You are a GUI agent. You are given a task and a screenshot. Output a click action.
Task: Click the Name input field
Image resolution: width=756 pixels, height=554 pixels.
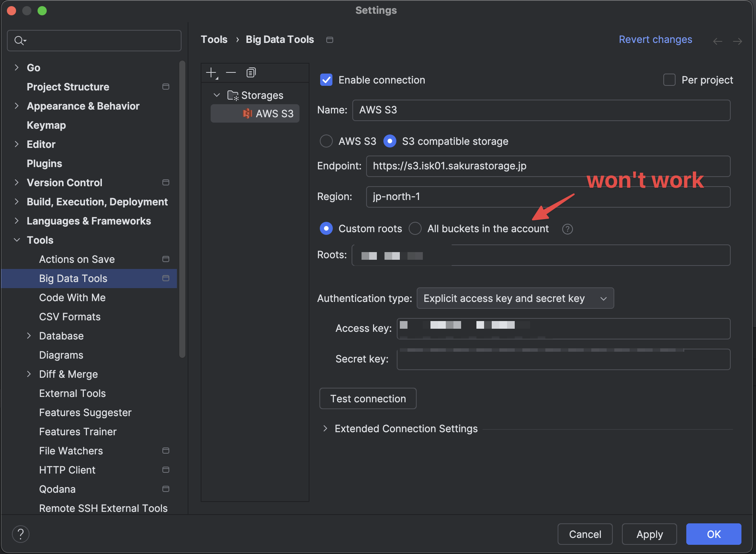pyautogui.click(x=541, y=110)
